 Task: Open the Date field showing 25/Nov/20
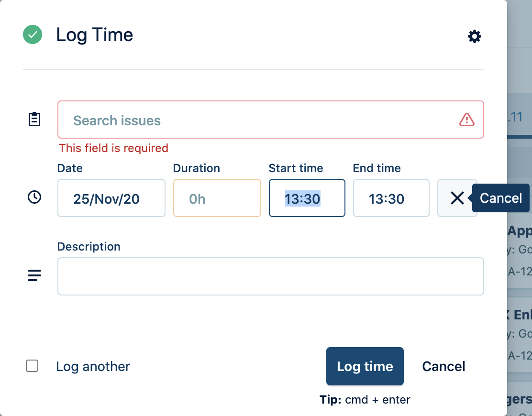pos(111,198)
